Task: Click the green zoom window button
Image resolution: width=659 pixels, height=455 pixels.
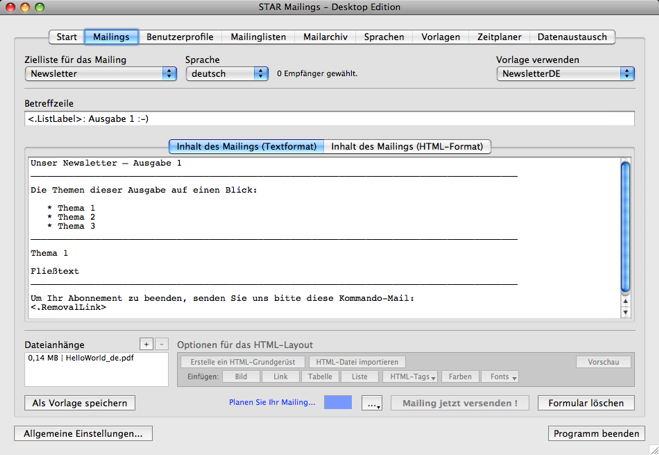Action: [40, 7]
